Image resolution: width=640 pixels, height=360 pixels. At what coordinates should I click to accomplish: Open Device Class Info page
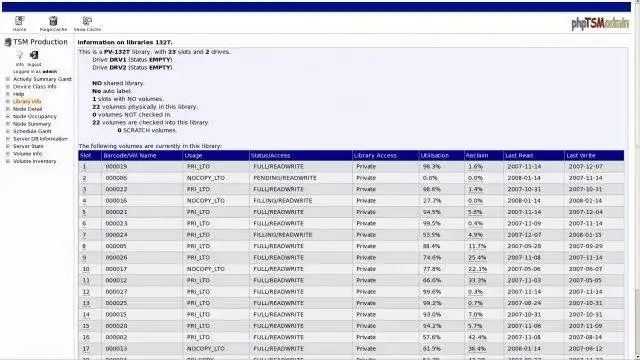point(35,87)
